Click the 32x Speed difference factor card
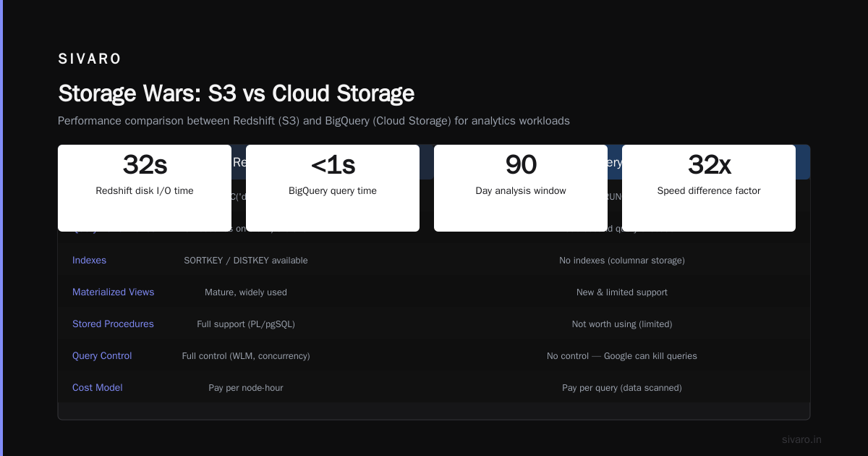 [709, 188]
